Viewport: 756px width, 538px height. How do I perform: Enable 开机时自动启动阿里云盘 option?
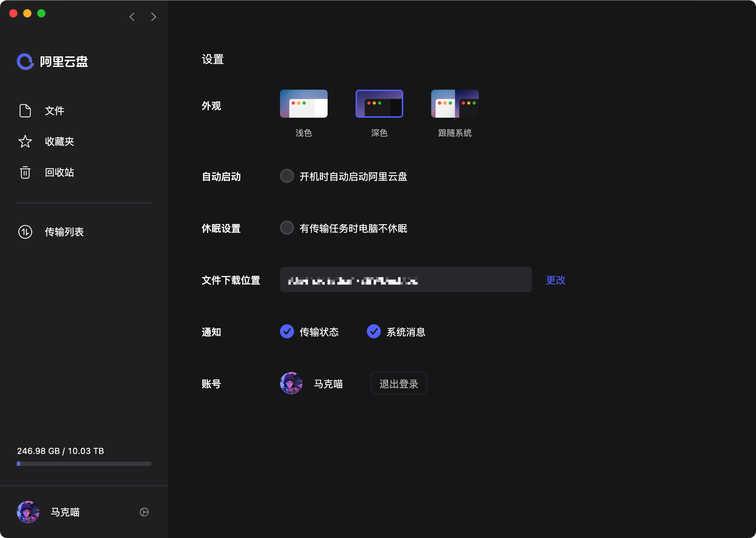coord(287,176)
